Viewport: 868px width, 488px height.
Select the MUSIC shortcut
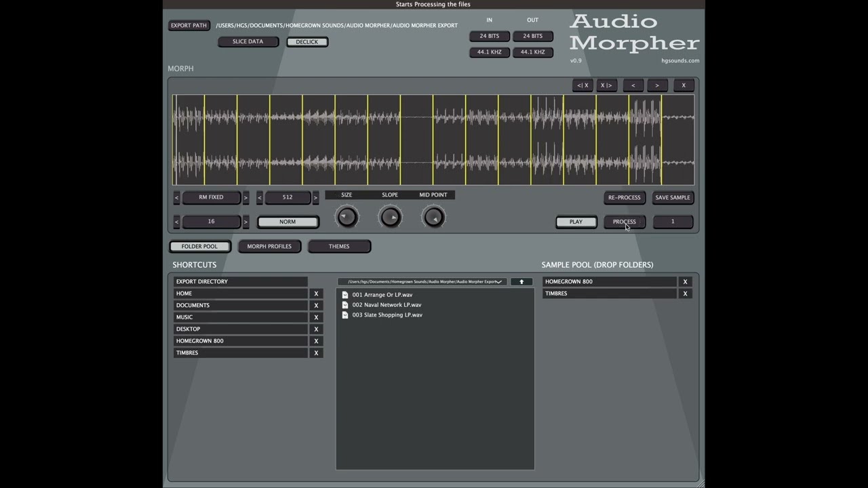point(241,317)
